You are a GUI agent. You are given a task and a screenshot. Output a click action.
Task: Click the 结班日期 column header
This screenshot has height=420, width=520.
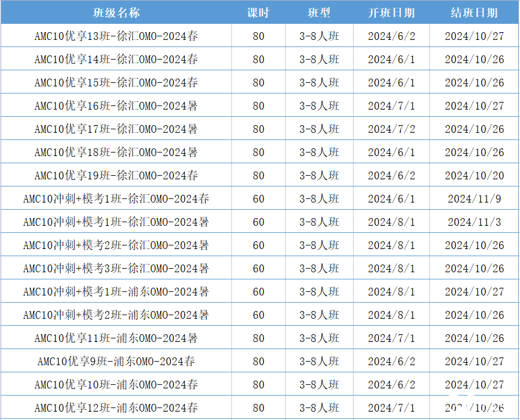[474, 13]
